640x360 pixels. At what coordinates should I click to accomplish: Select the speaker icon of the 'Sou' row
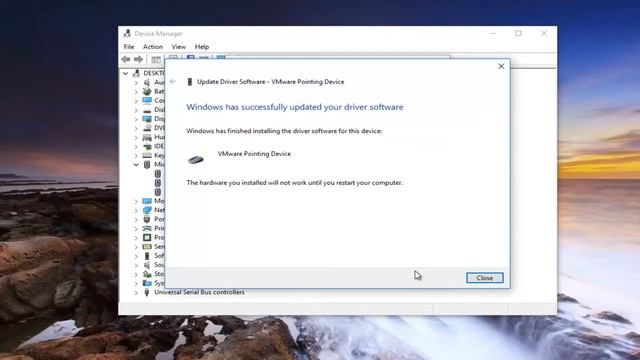[147, 264]
